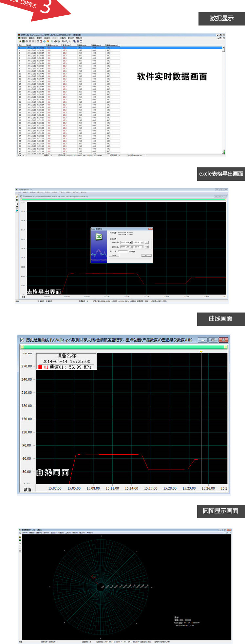245x644 pixels.
Task: Close the Excel 数据导出 dialog
Action: [150, 229]
